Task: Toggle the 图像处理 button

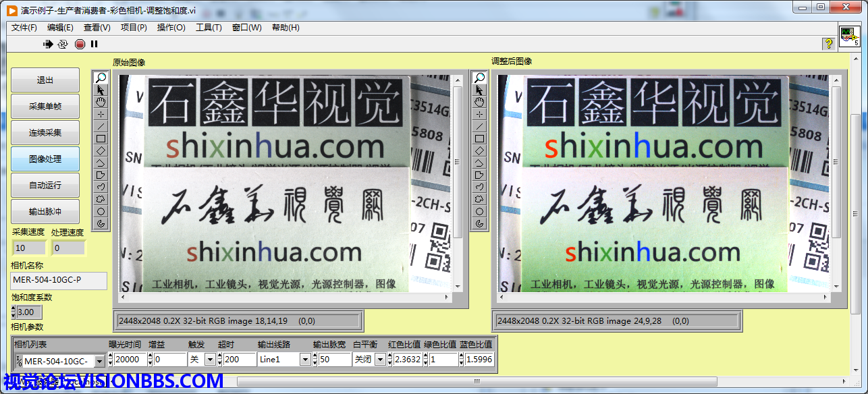Action: point(45,159)
